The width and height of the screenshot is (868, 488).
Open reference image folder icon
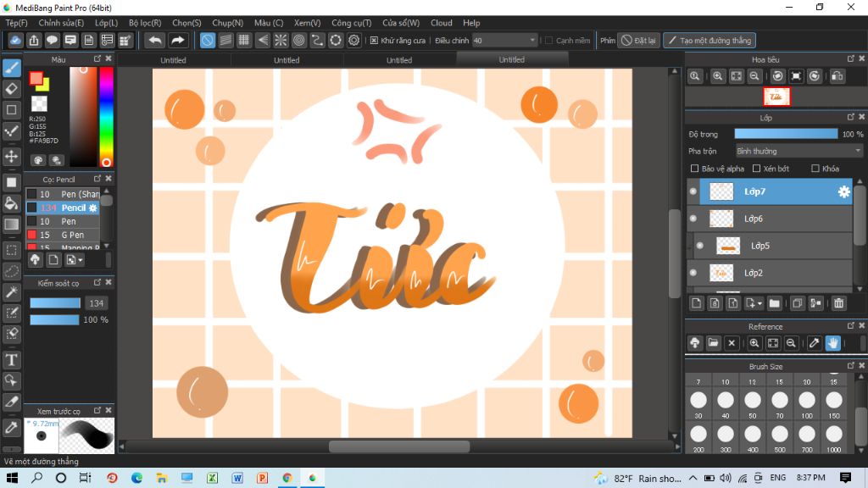[713, 343]
